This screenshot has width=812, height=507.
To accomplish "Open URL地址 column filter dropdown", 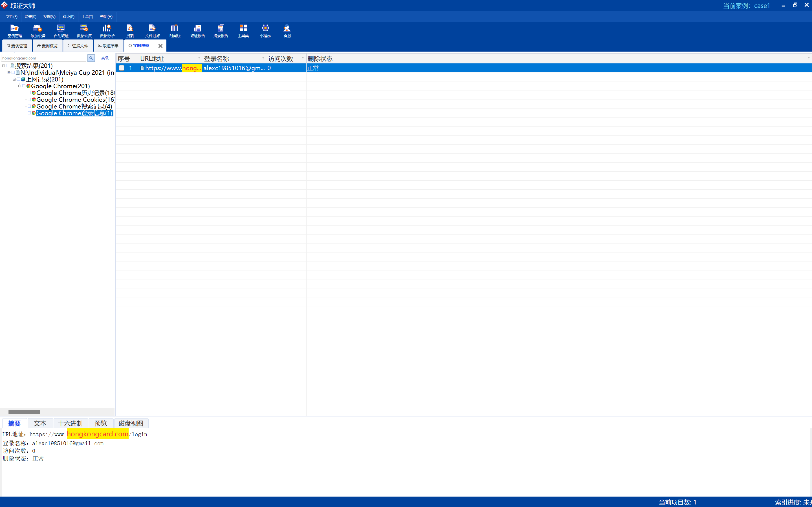I will coord(199,58).
